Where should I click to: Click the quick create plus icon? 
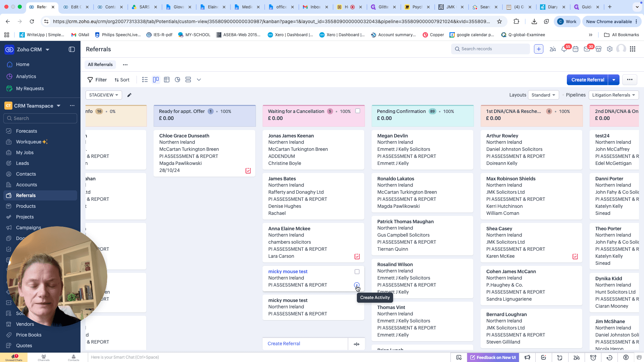(x=539, y=49)
